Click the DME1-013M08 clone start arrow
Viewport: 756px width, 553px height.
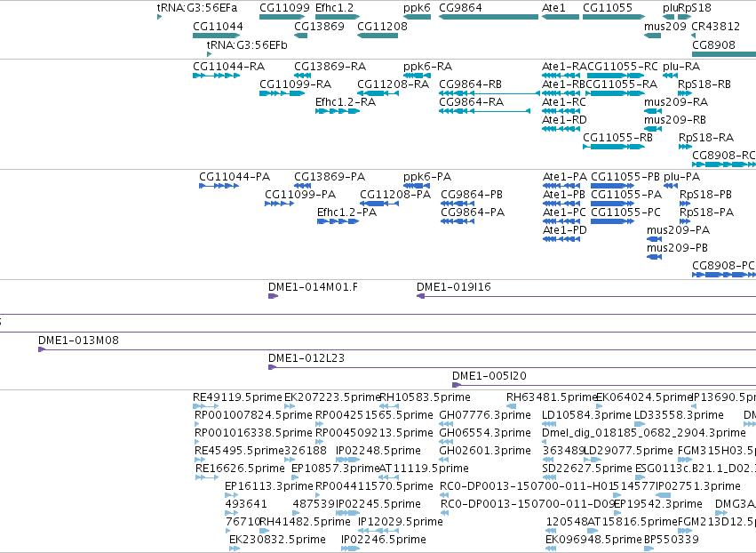coord(42,349)
